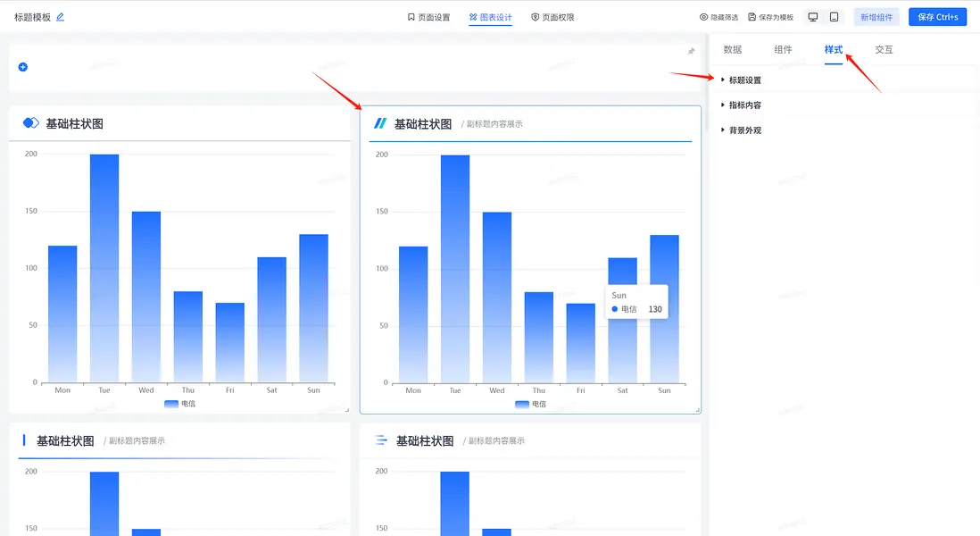Open the 组件 panel tab
The height and width of the screenshot is (536, 980).
[783, 49]
